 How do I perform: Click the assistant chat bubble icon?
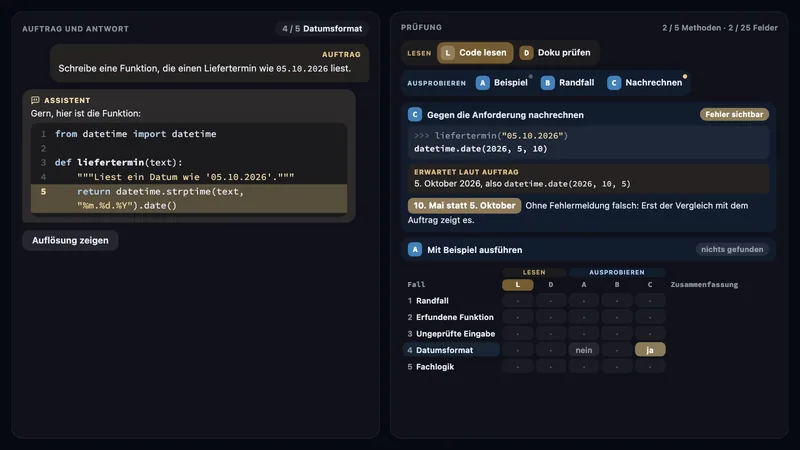[35, 100]
